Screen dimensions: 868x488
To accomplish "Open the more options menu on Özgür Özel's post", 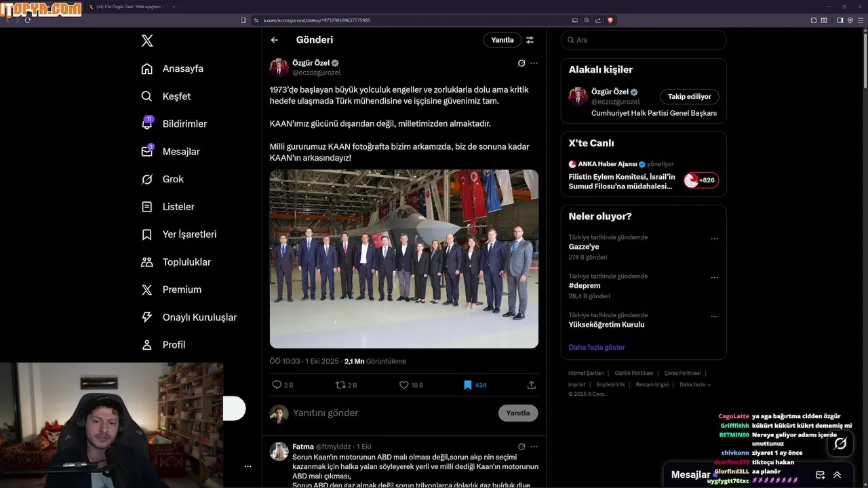I will click(x=534, y=63).
